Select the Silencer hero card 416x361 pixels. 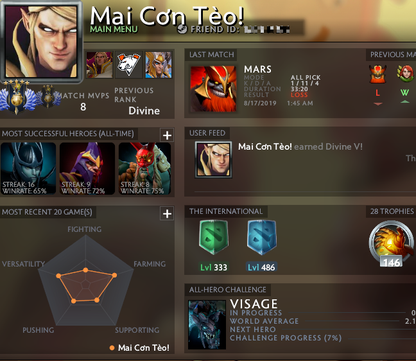[x=87, y=169]
